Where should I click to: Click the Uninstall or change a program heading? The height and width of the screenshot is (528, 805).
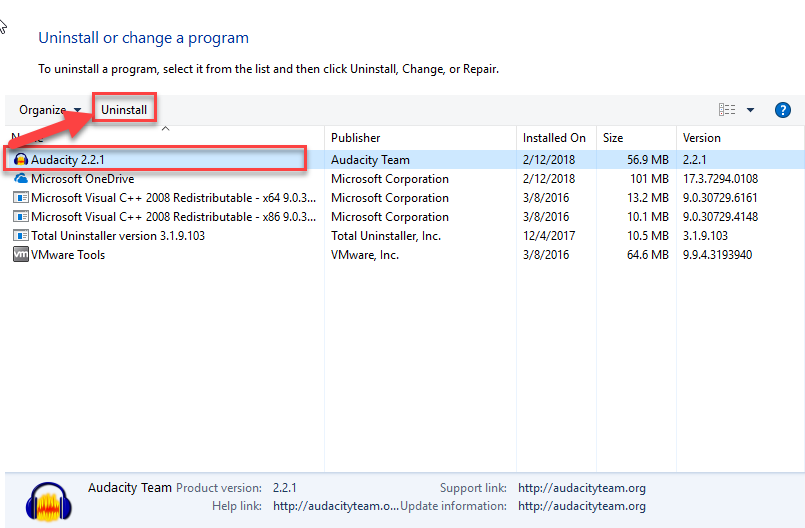point(143,38)
